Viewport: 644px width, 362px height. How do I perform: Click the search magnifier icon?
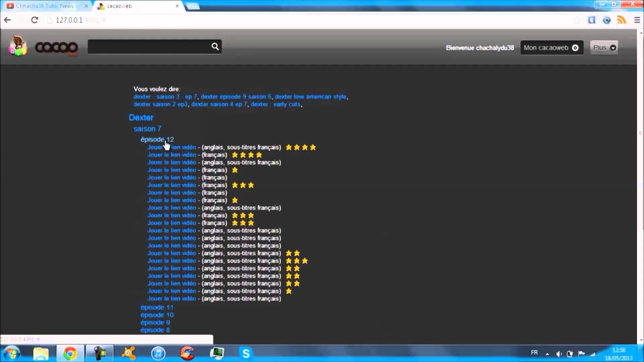coord(215,46)
